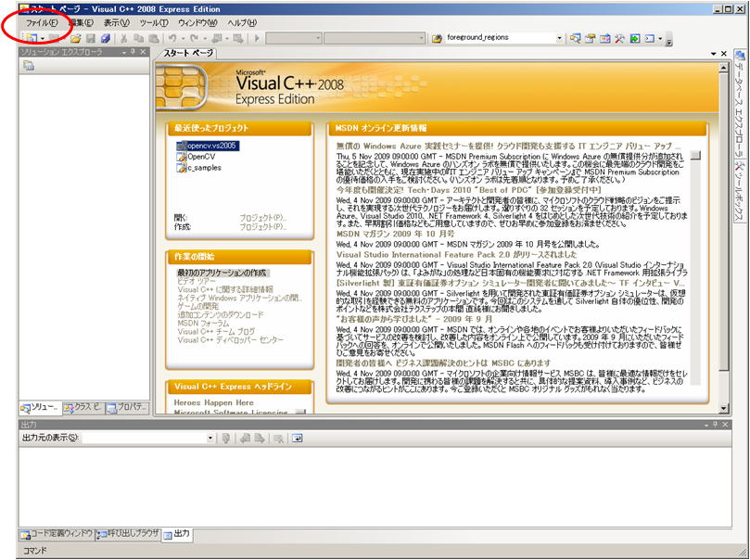Switch to the プロパテ... panel tab
Viewport: 750px width, 560px height.
(x=126, y=407)
